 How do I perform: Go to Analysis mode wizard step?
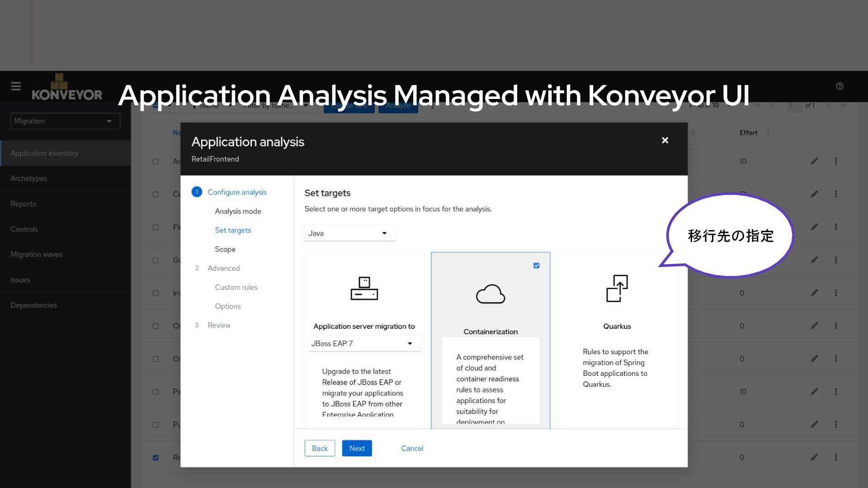click(x=238, y=211)
